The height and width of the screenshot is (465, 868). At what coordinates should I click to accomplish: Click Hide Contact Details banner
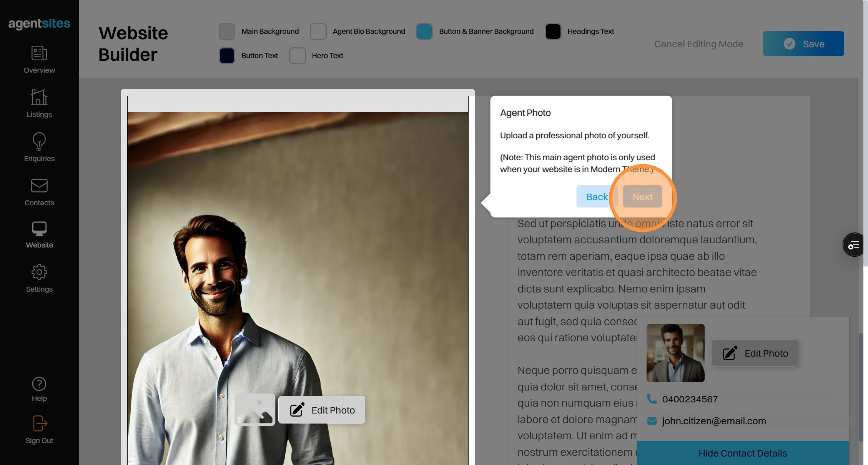(742, 453)
